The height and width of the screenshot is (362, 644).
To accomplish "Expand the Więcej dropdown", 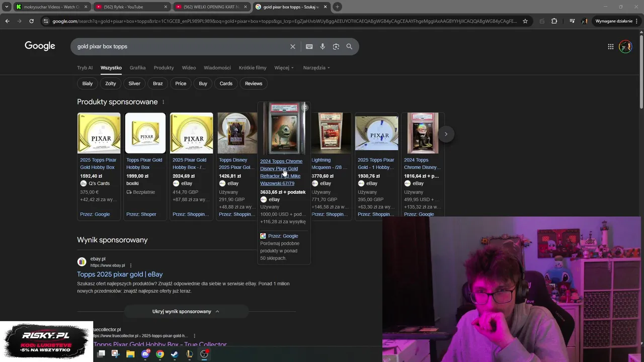I will pos(284,67).
